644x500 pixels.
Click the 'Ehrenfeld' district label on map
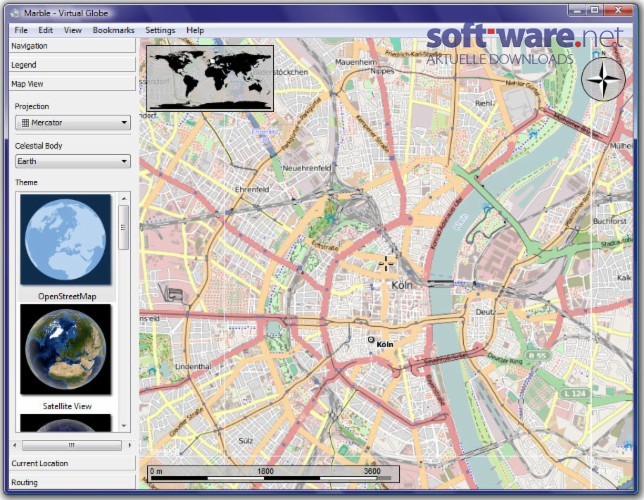click(252, 189)
